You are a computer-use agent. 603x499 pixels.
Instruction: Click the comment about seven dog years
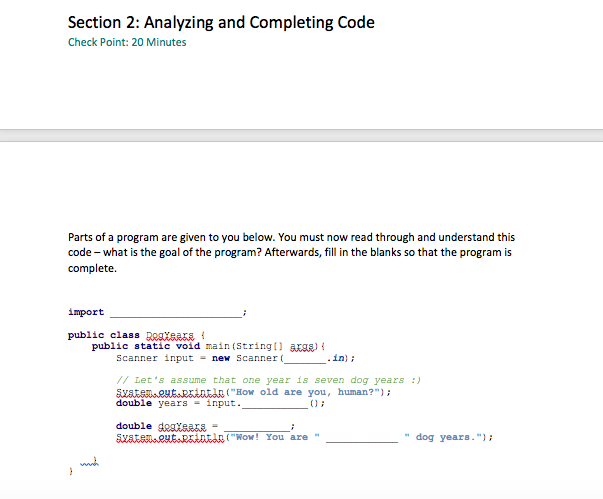268,380
